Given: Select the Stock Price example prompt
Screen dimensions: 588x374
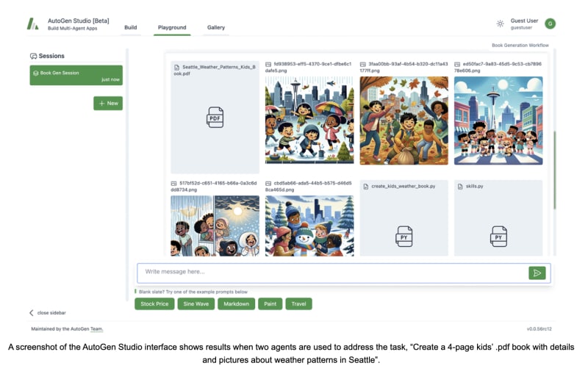Looking at the screenshot, I should click(154, 303).
